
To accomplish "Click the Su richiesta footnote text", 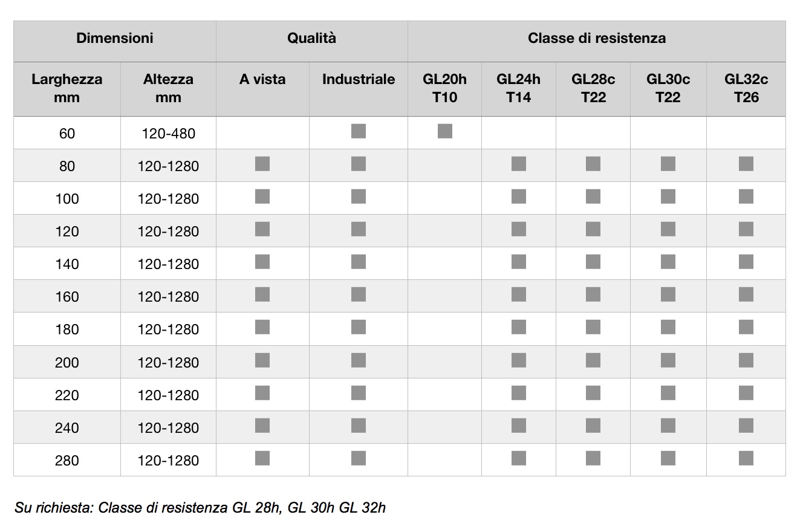I will point(200,507).
